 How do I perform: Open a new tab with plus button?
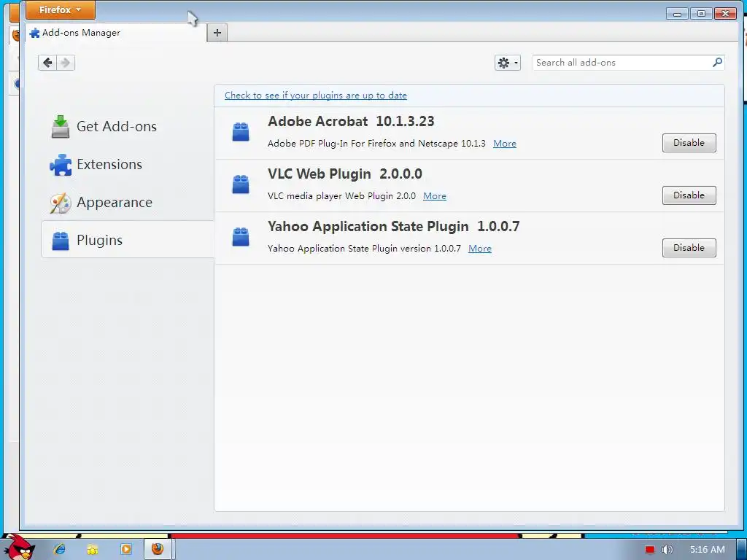click(217, 33)
